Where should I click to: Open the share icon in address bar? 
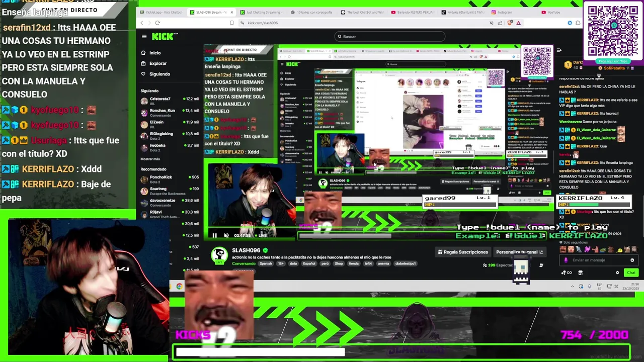500,23
